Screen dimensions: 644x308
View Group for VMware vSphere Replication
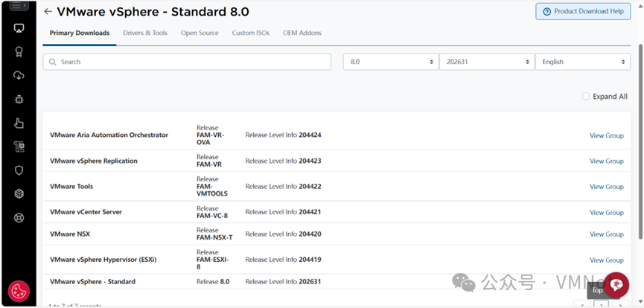tap(607, 161)
